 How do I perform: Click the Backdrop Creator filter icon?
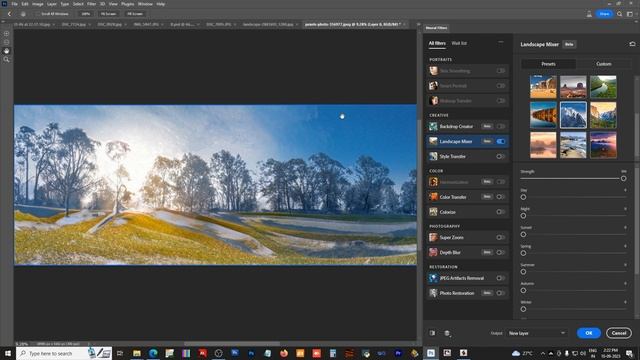pyautogui.click(x=433, y=127)
